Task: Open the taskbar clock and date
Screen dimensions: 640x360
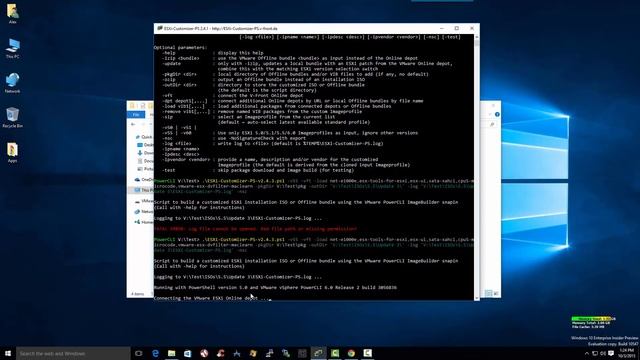Action: 627,353
